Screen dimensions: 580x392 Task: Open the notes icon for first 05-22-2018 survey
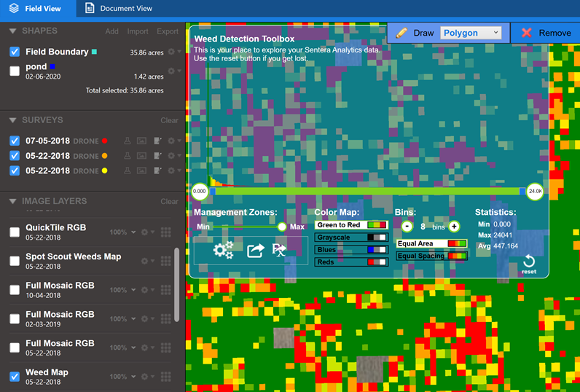click(156, 156)
